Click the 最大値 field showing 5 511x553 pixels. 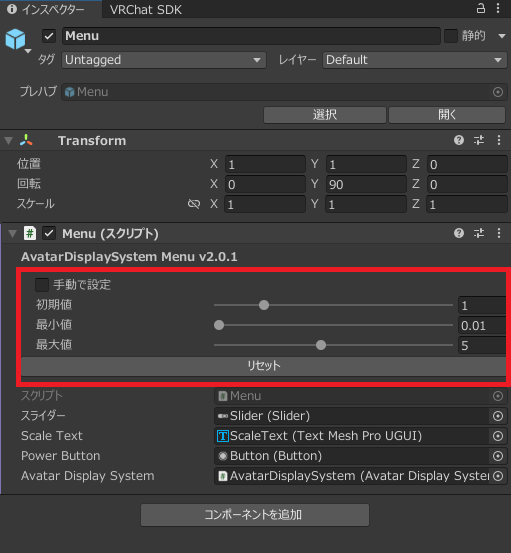pos(482,345)
